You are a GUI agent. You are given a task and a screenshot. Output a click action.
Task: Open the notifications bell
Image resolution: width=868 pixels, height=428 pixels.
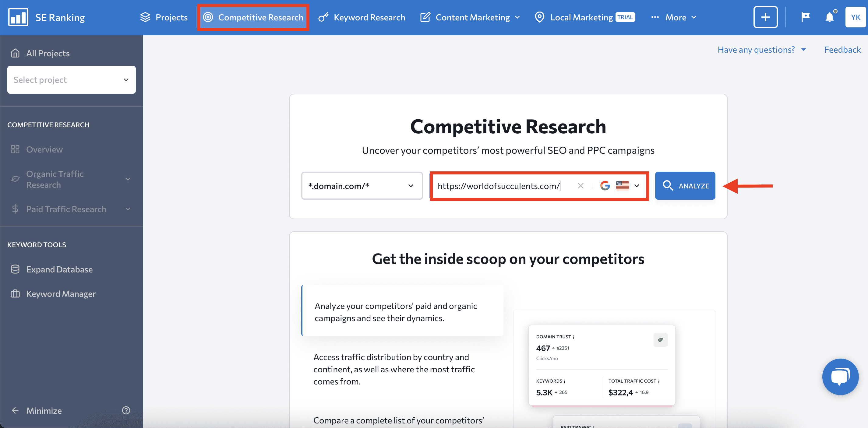[830, 17]
